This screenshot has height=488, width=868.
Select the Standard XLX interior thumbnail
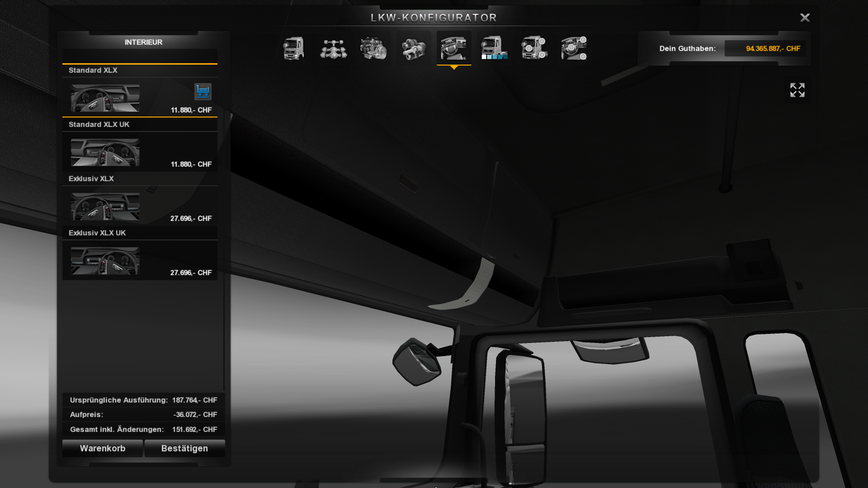pos(105,98)
